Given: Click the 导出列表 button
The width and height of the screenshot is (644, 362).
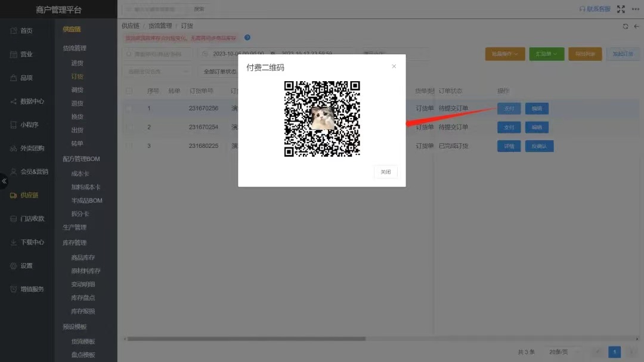Looking at the screenshot, I should [x=586, y=54].
